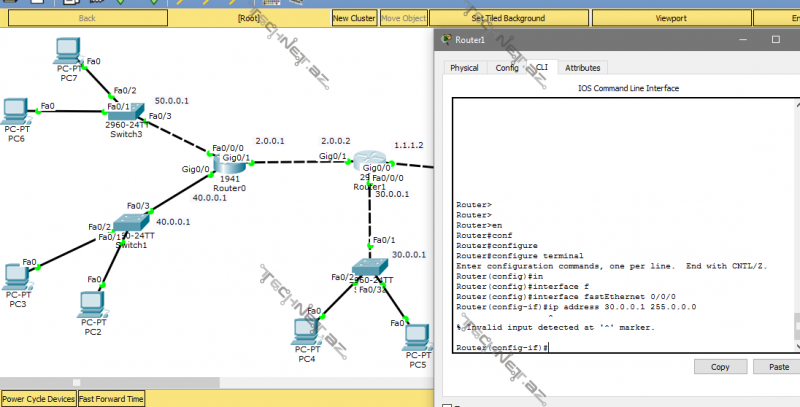Switch to the Physical tab
Viewport: 800px width, 407px height.
pyautogui.click(x=464, y=68)
